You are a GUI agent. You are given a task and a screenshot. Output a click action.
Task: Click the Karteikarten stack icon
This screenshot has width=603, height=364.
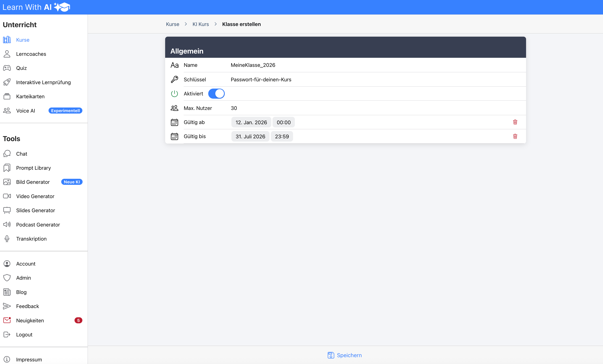7,96
